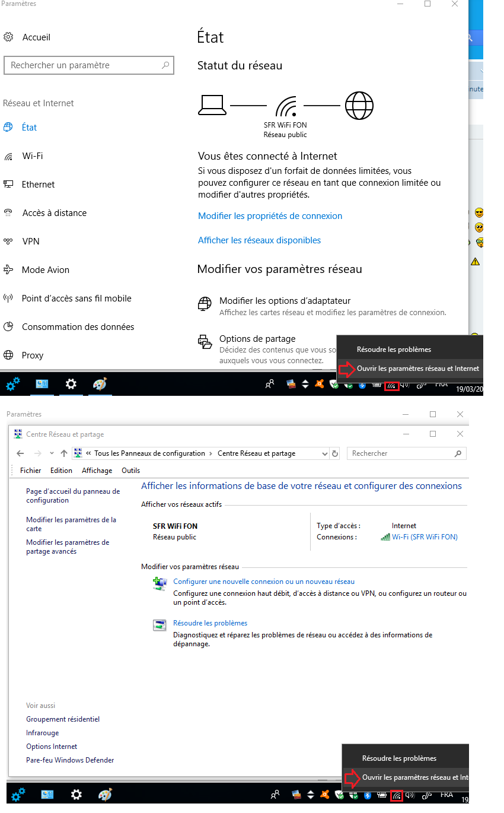Click the Accueil gear icon
Viewport: 504px width, 813px height.
tap(8, 37)
